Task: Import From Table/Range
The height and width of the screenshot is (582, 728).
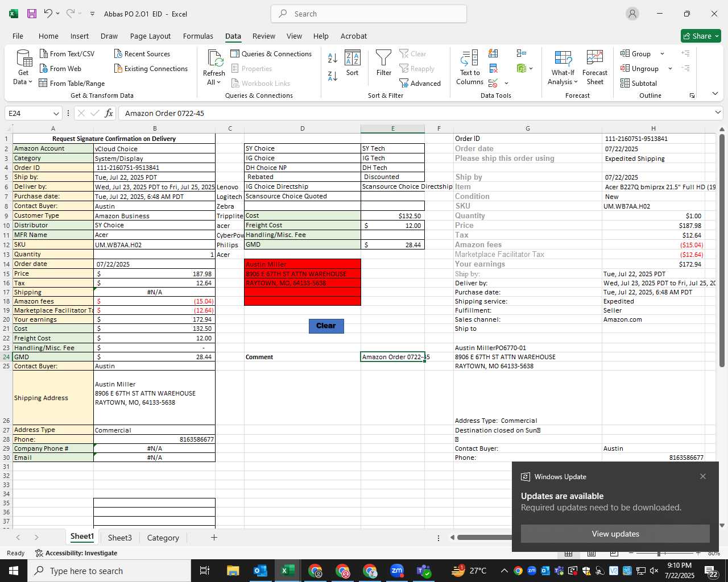Action: pos(72,83)
